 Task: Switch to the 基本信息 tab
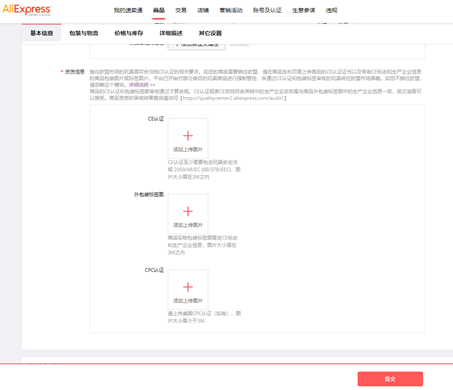click(x=42, y=33)
